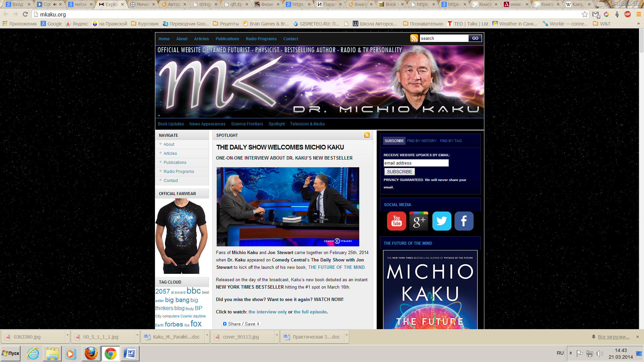Viewport: 644px width, 362px height.
Task: Close the downloads bar
Action: pyautogui.click(x=638, y=337)
